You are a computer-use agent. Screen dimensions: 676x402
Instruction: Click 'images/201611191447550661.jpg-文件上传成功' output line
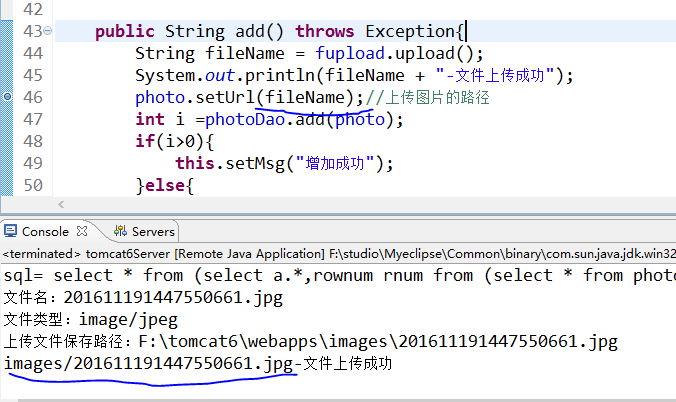pos(198,364)
